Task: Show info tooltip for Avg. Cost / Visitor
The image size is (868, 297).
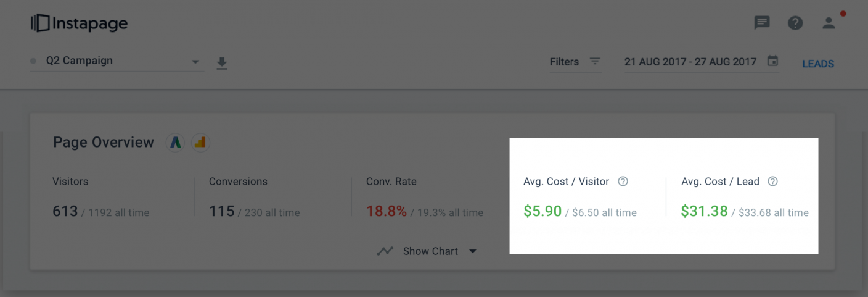Action: 623,182
